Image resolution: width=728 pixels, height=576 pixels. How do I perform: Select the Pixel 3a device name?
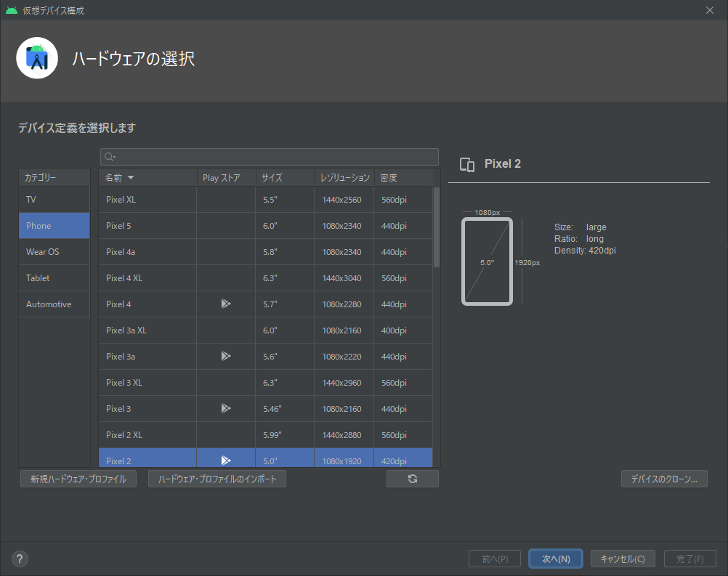tap(121, 357)
